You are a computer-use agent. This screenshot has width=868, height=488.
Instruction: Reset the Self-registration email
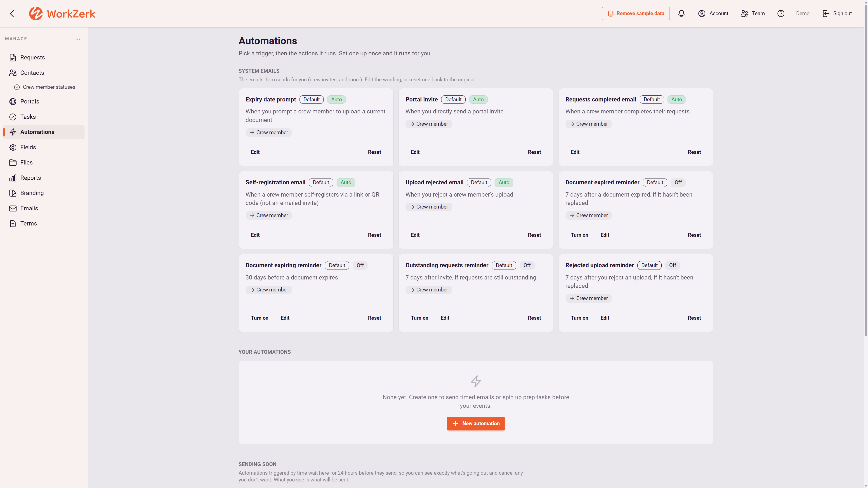pyautogui.click(x=374, y=235)
